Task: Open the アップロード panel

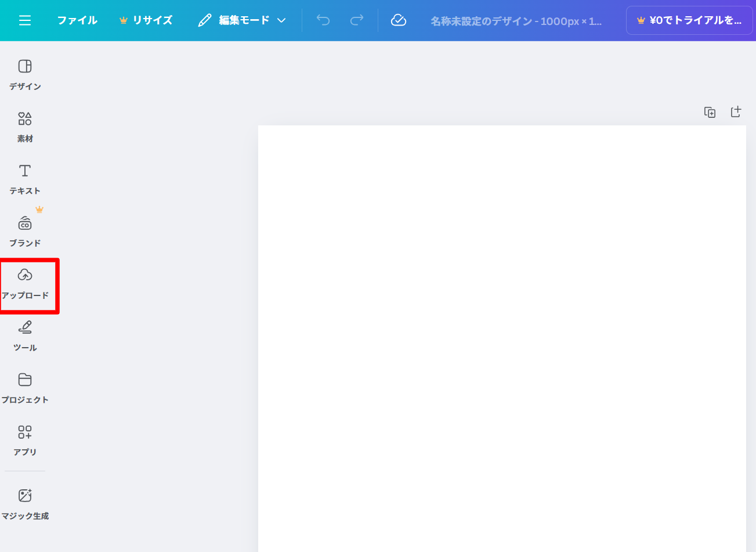Action: coord(25,284)
